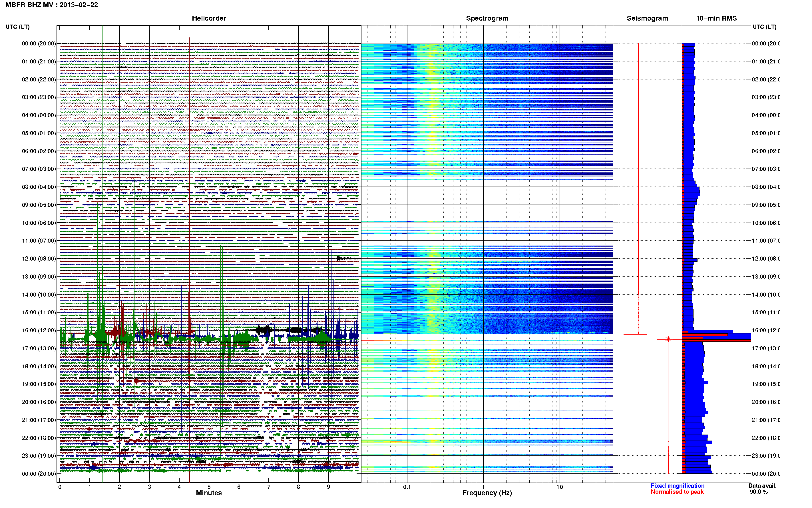Viewport: 812px width, 508px height.
Task: Click the '90.0 %' data availability value
Action: coord(759,492)
